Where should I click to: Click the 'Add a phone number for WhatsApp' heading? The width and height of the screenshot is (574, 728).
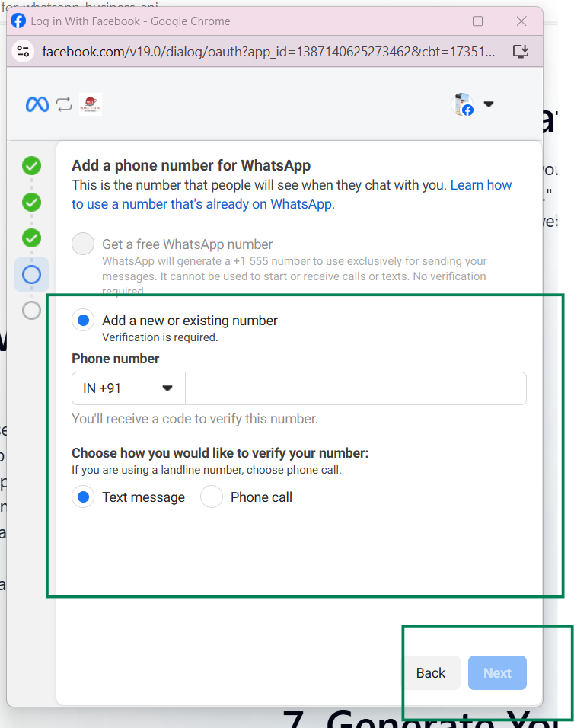(x=191, y=165)
